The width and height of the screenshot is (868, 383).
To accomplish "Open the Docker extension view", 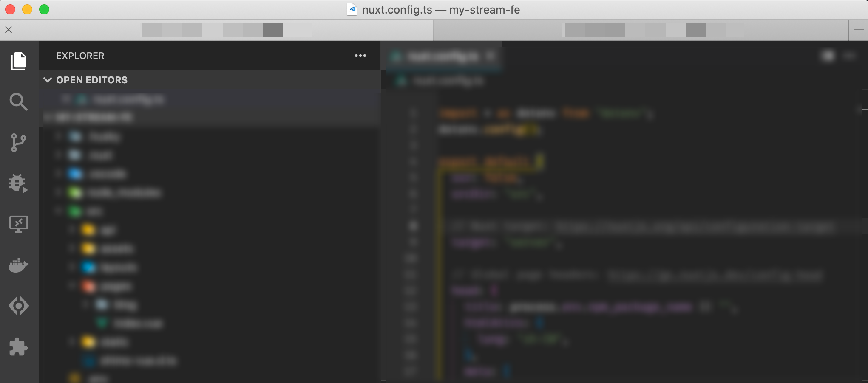I will click(x=19, y=265).
